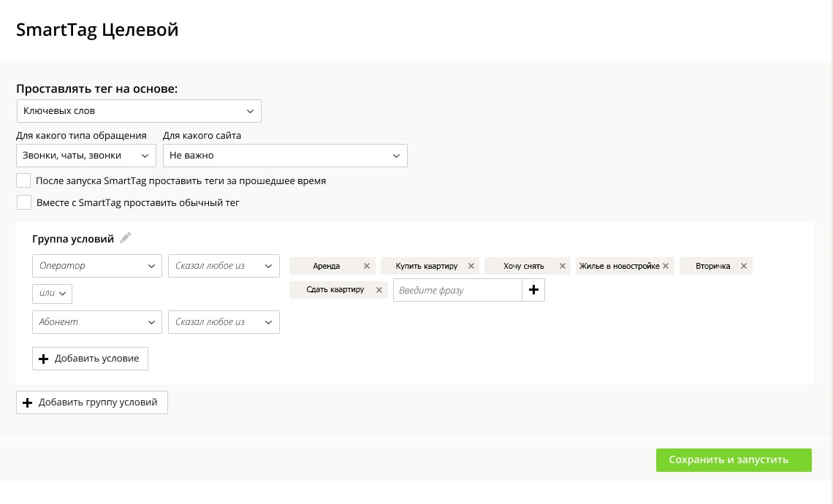Remove the Жилье в новостройке phrase tag
The height and width of the screenshot is (504, 833).
pyautogui.click(x=666, y=266)
